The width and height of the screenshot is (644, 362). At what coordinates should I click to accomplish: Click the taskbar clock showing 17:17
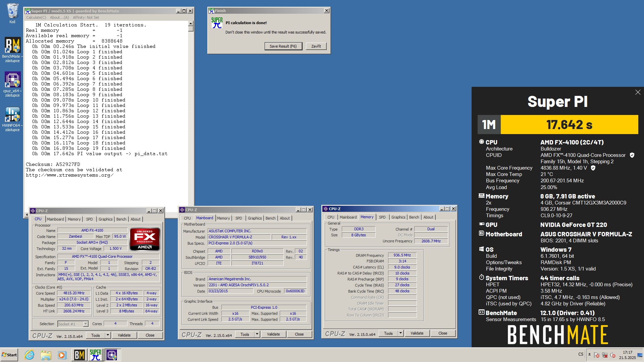[628, 352]
